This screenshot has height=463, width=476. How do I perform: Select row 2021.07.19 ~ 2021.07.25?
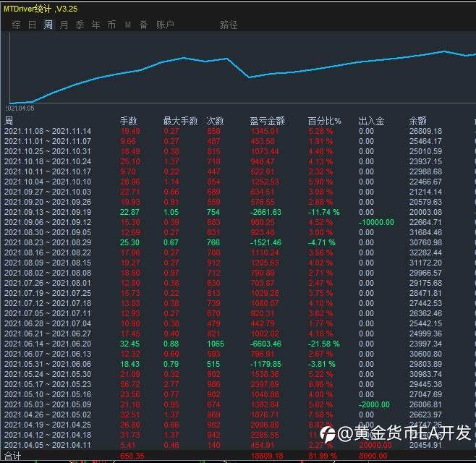238,293
